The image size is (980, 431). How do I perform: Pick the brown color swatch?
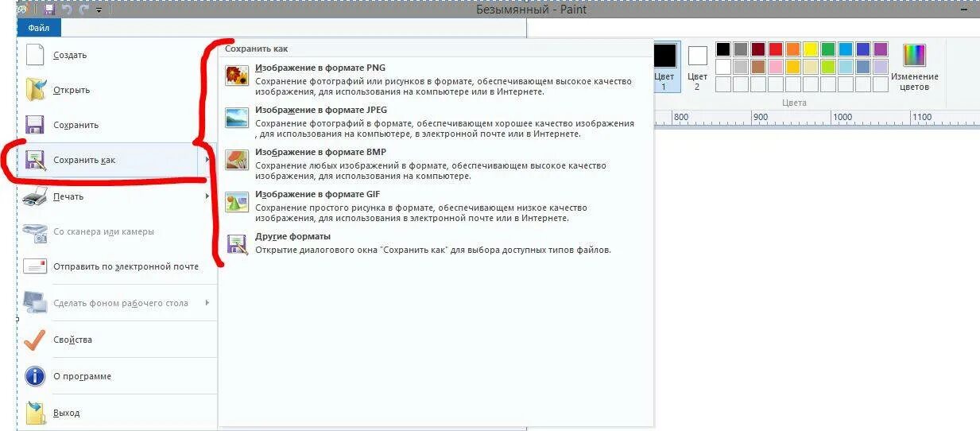click(x=758, y=67)
